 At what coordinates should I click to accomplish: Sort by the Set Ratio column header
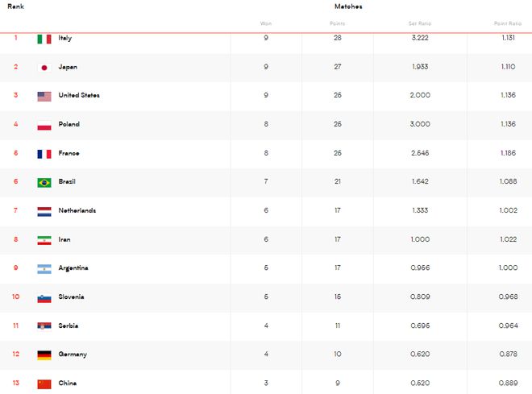pos(420,23)
